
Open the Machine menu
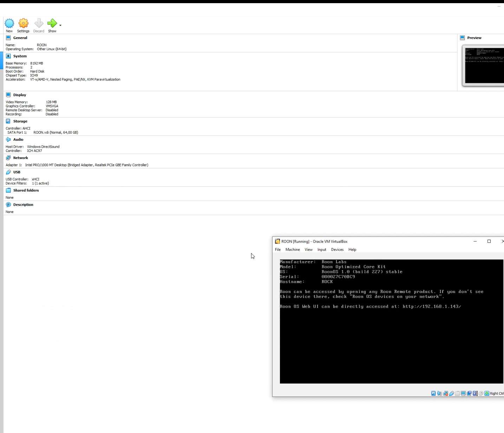pyautogui.click(x=293, y=249)
